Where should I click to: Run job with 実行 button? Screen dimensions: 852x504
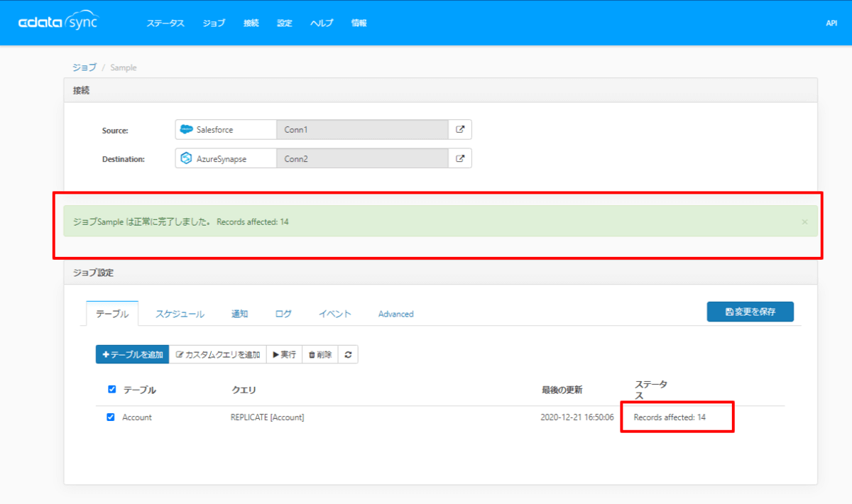284,354
